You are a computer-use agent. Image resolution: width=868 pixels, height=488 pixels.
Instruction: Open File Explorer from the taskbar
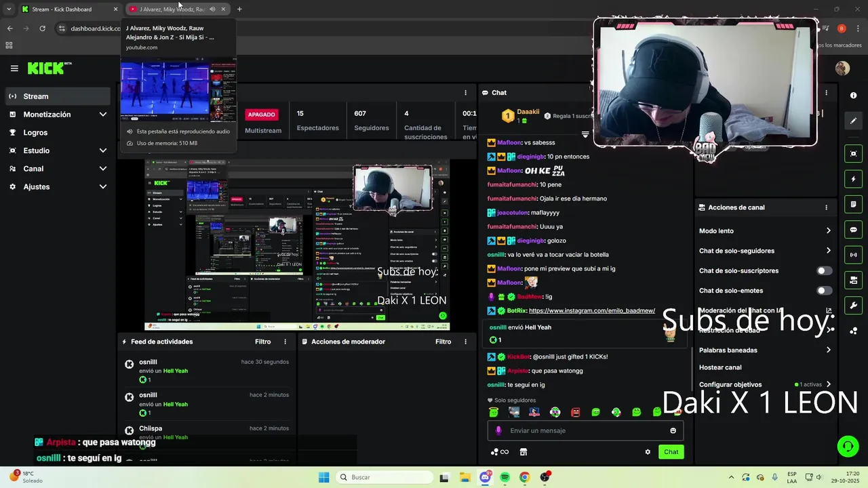click(465, 477)
